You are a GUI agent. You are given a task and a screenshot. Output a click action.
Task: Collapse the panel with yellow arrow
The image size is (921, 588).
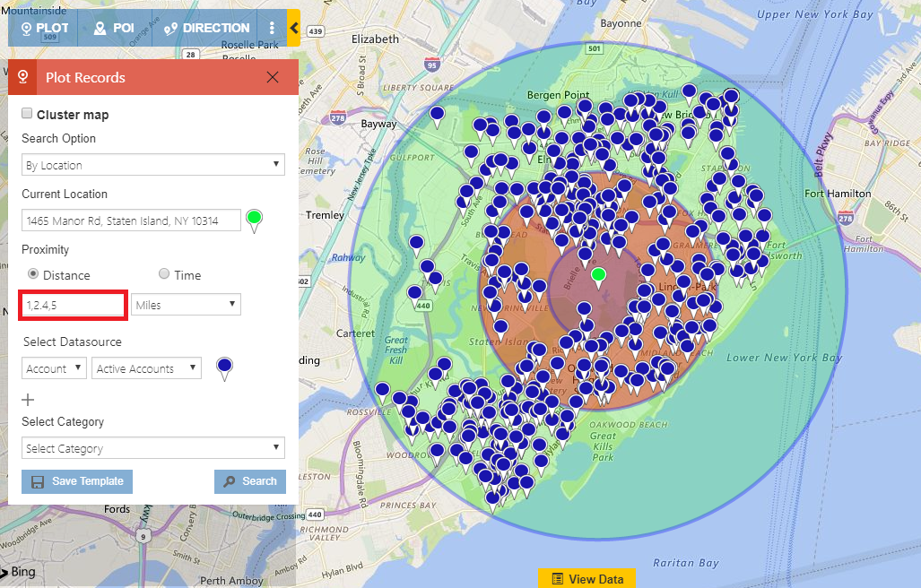click(293, 28)
